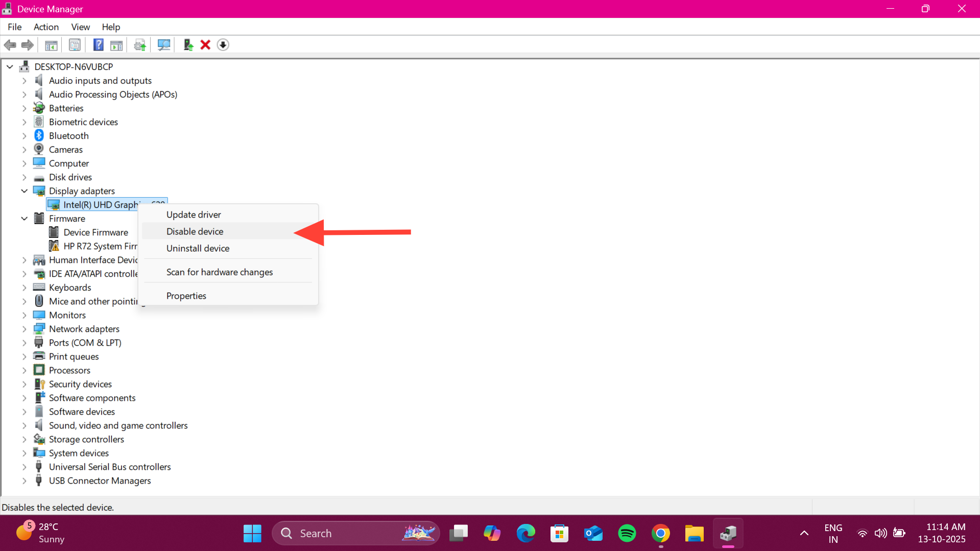The image size is (980, 551).
Task: Open Help via blue question mark icon
Action: [x=98, y=45]
